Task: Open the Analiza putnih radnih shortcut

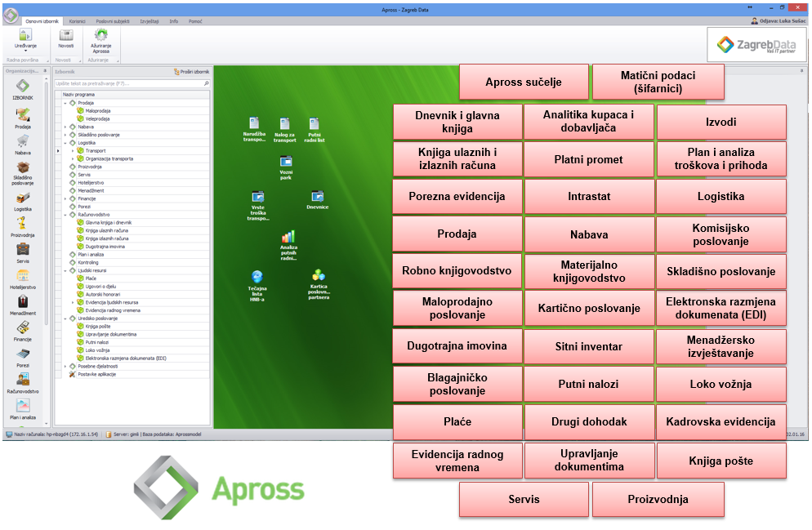Action: coord(288,245)
